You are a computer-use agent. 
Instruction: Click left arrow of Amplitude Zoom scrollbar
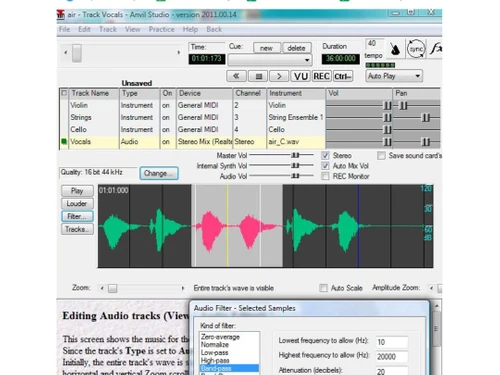coord(431,288)
